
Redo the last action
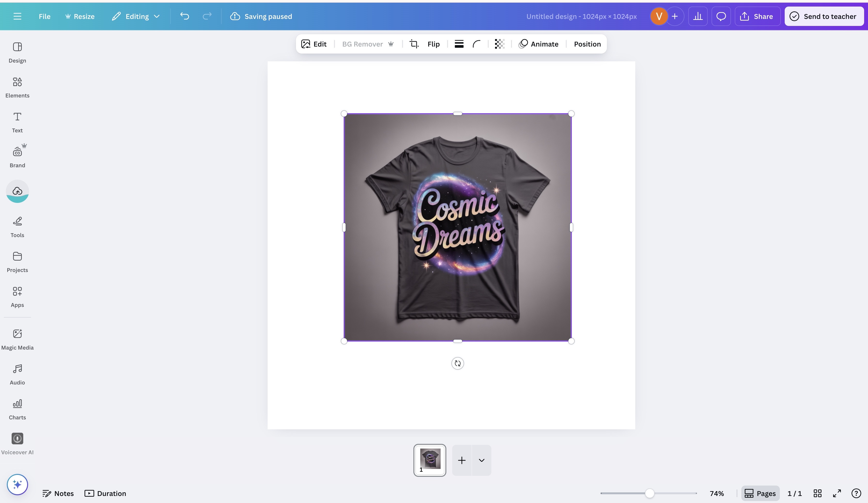pos(207,16)
